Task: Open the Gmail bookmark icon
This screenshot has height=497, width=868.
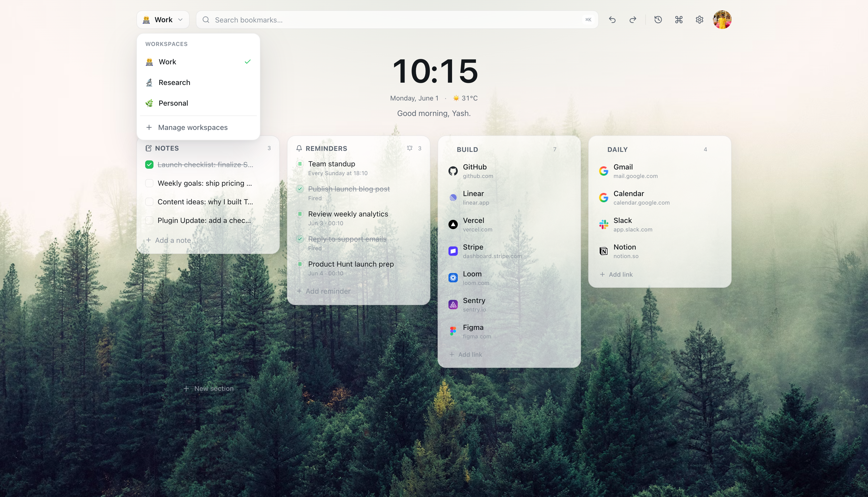Action: 603,171
